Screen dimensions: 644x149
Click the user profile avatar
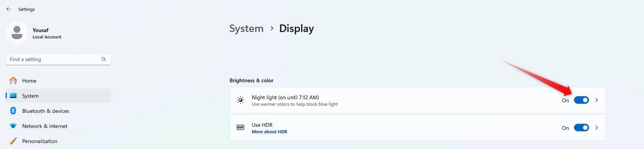click(17, 33)
